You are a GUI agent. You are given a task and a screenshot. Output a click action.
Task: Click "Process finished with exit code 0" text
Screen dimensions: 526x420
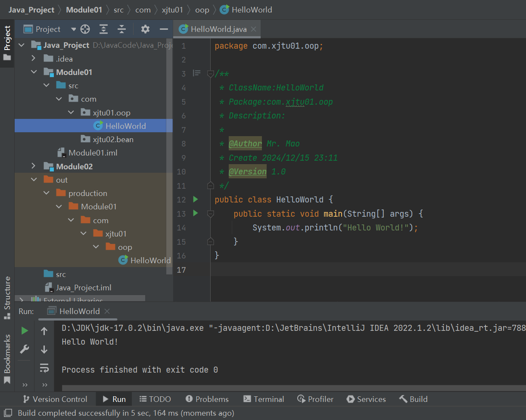(140, 370)
